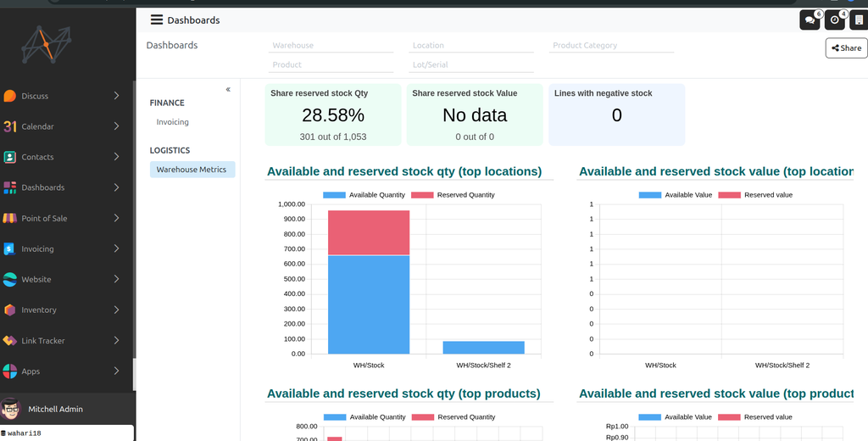This screenshot has width=868, height=441.
Task: Open the messages chat icon in top bar
Action: pos(810,20)
